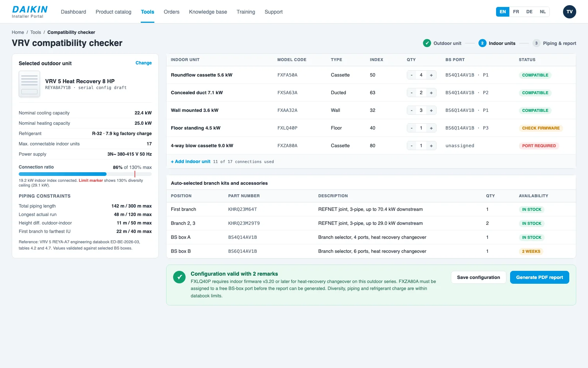Screen dimensions: 588x368
Task: Click the unassigned BS port for 4-way cassette
Action: (460, 146)
